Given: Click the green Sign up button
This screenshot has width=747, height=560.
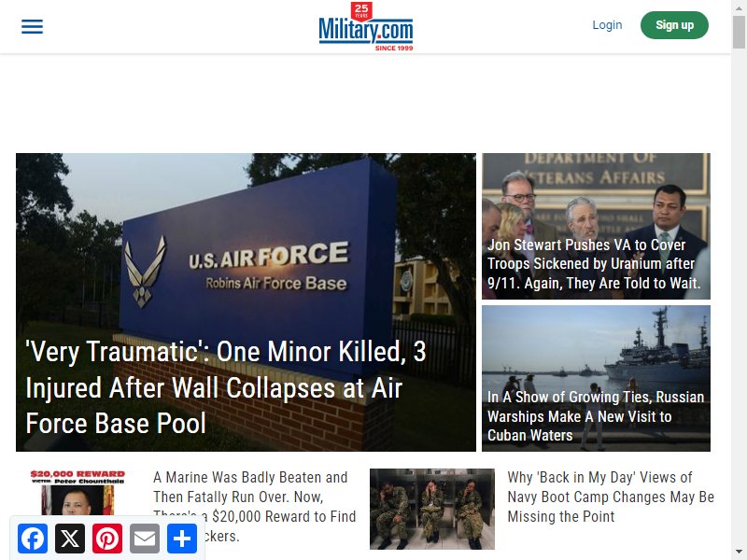Looking at the screenshot, I should 674,25.
